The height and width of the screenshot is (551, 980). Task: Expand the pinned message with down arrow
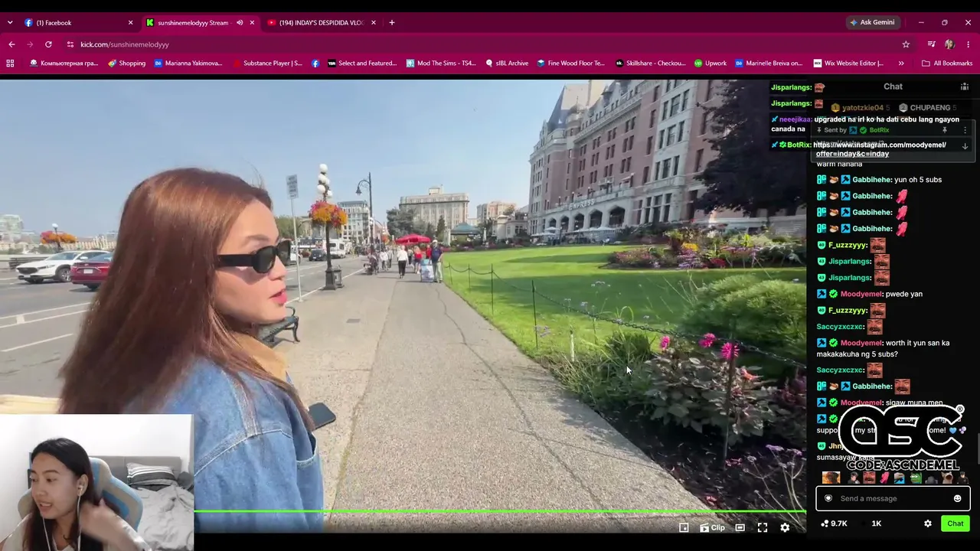(965, 146)
